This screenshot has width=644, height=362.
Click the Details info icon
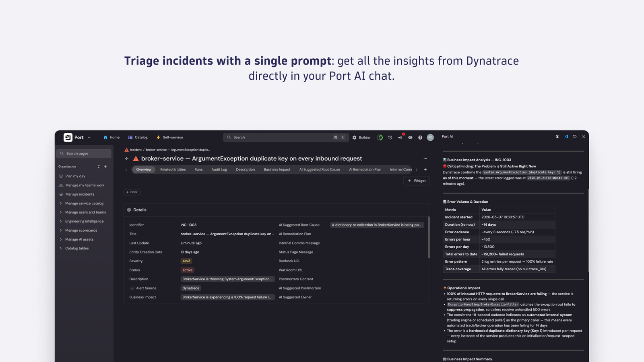[x=129, y=210]
